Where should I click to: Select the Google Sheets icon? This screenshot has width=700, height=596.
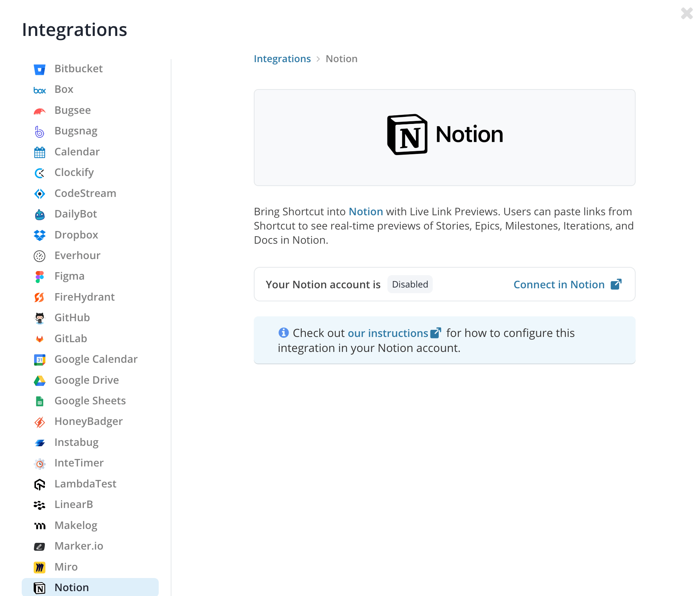pos(39,401)
